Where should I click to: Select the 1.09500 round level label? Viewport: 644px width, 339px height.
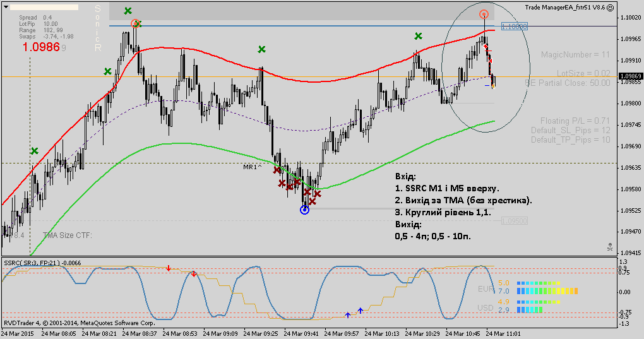click(x=514, y=221)
